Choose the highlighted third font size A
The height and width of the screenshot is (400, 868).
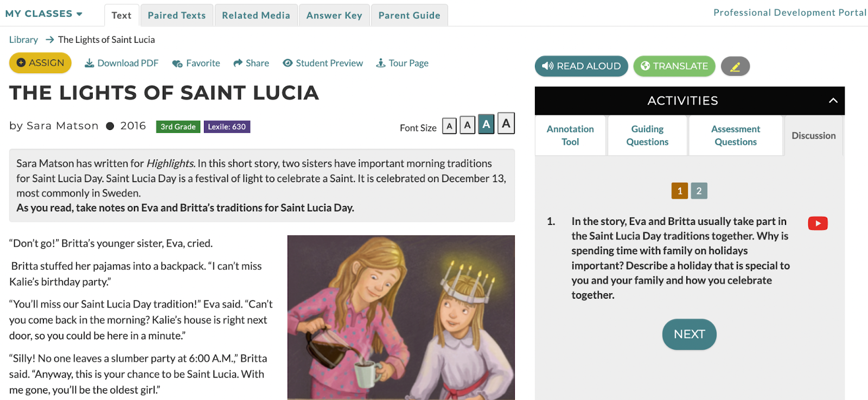click(486, 124)
